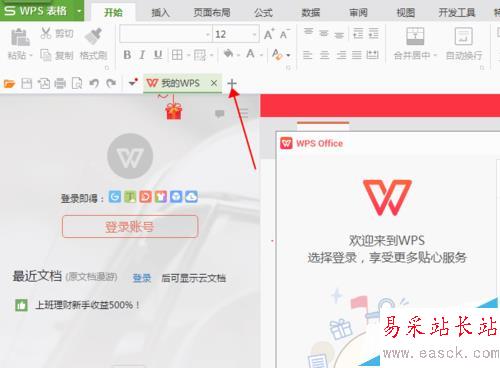Align cell content to bottom
Screen dimensions: 500x368
click(339, 35)
